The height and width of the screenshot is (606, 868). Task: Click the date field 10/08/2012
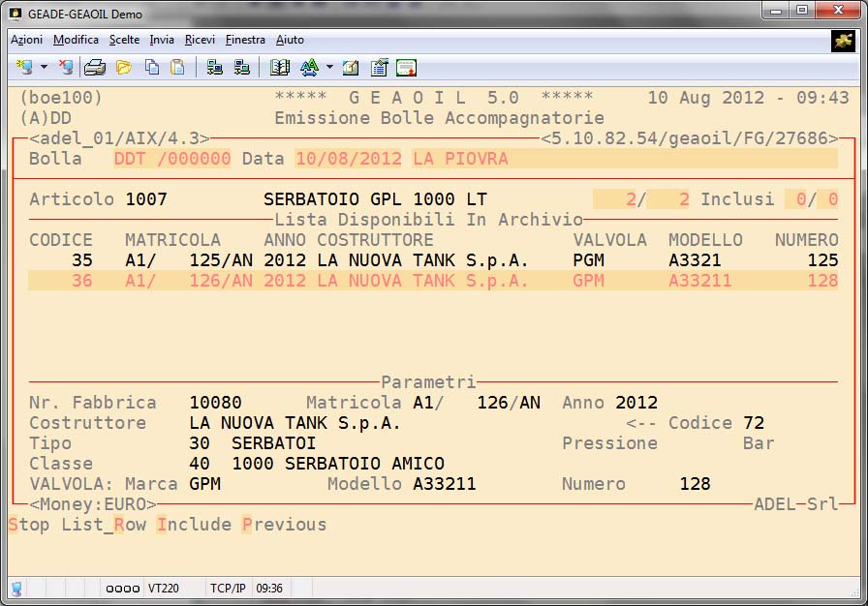pyautogui.click(x=348, y=159)
